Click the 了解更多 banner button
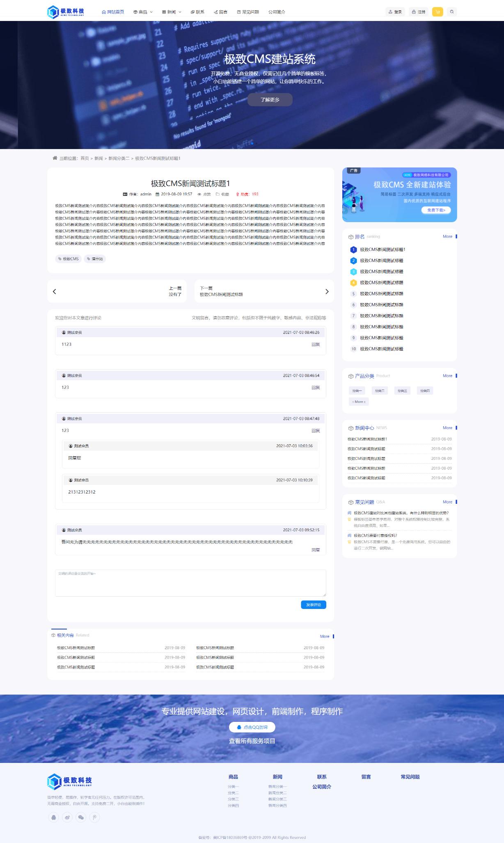Viewport: 504px width, 843px height. point(270,100)
